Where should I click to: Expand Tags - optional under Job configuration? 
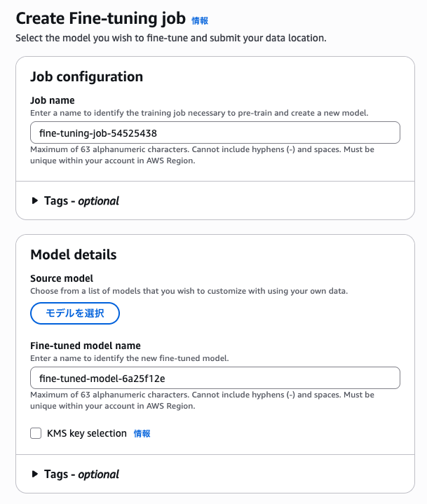tap(81, 200)
